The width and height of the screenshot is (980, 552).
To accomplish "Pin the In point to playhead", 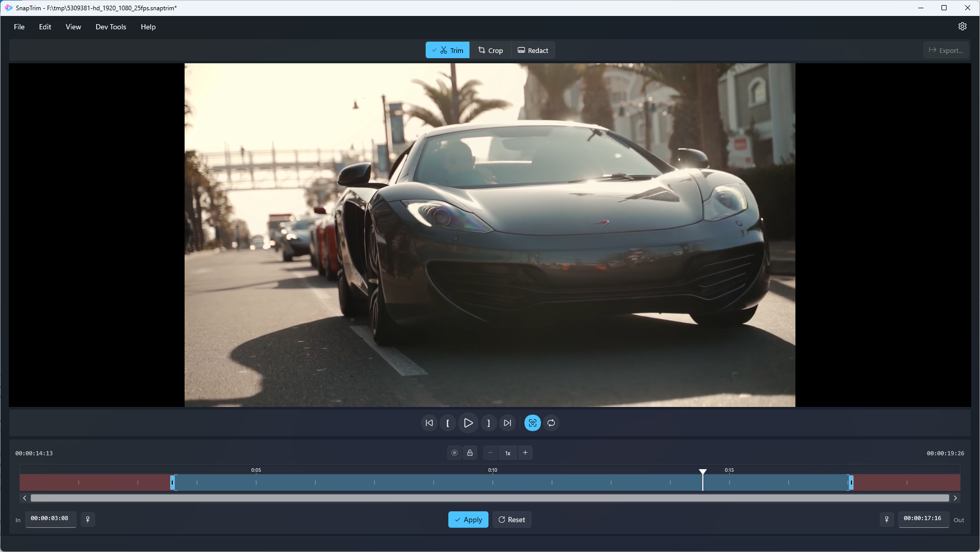I will pyautogui.click(x=88, y=520).
